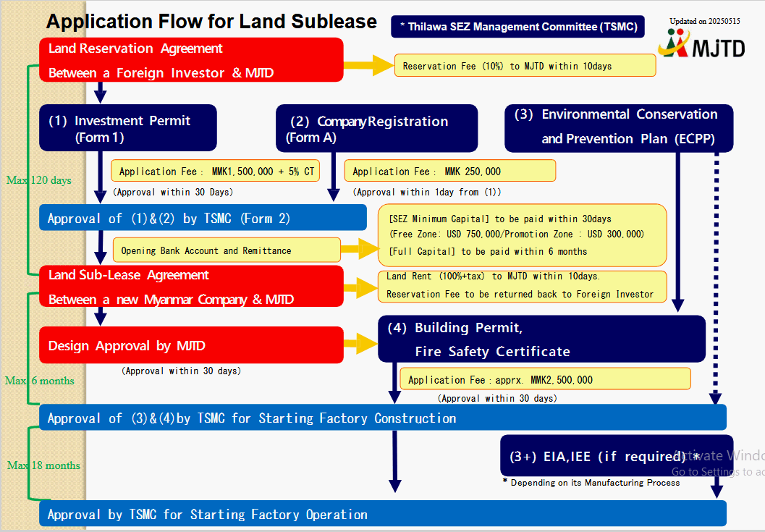The image size is (765, 532).
Task: Click the (4) Building Permit, Fire Safety Certificate box
Action: (541, 339)
